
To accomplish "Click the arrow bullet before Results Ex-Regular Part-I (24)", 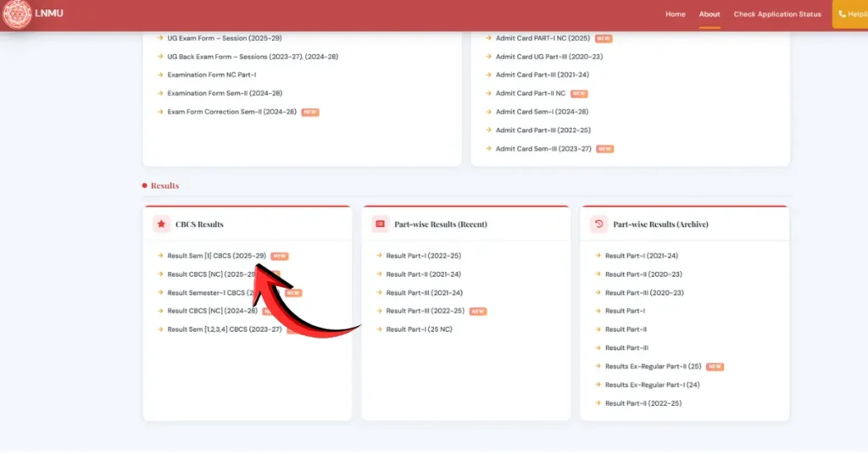I will point(598,385).
